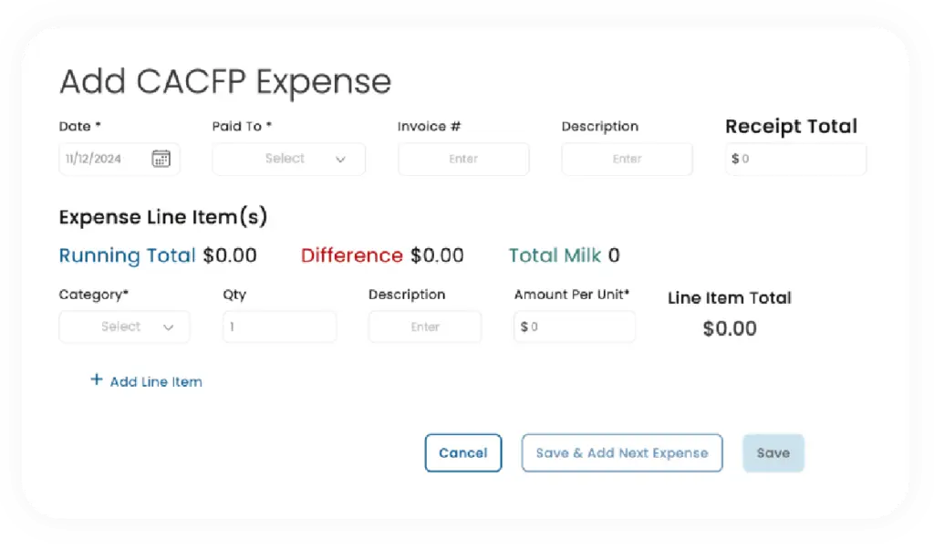Click the line item Description field
Viewport: 934px width, 560px height.
(425, 327)
